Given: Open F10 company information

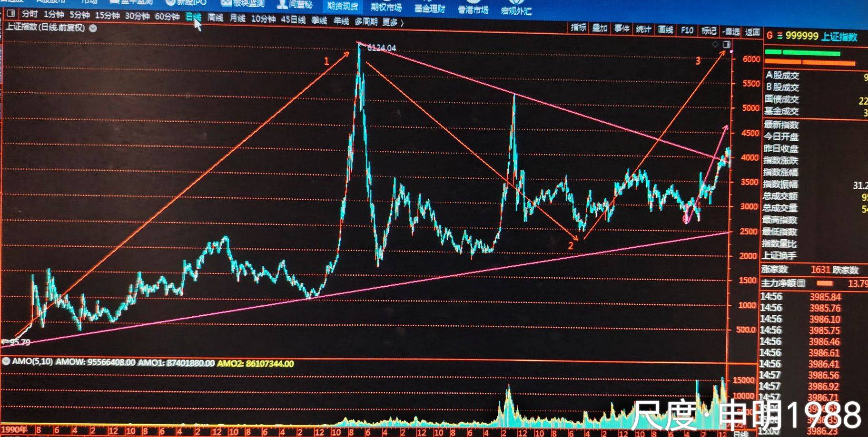Looking at the screenshot, I should point(687,30).
